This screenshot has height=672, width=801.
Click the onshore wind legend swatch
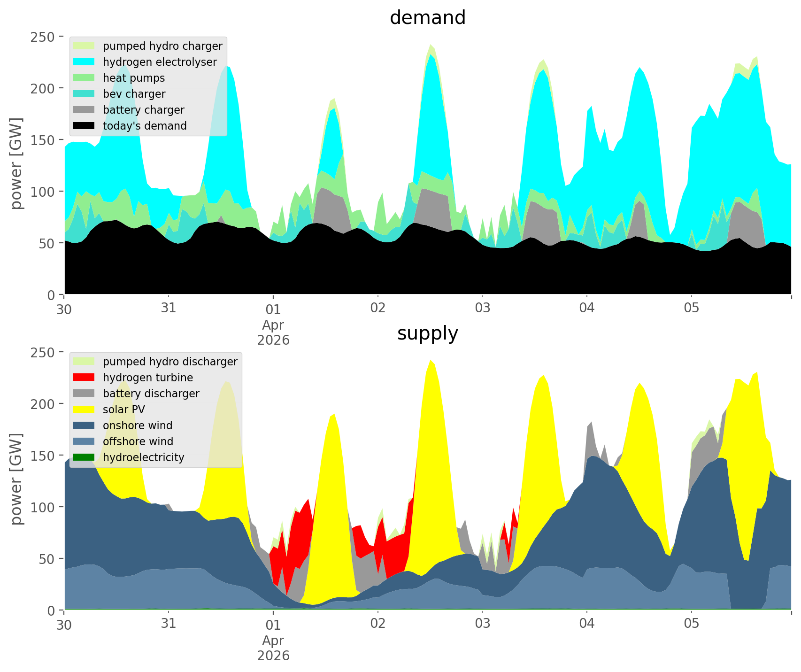coord(85,425)
